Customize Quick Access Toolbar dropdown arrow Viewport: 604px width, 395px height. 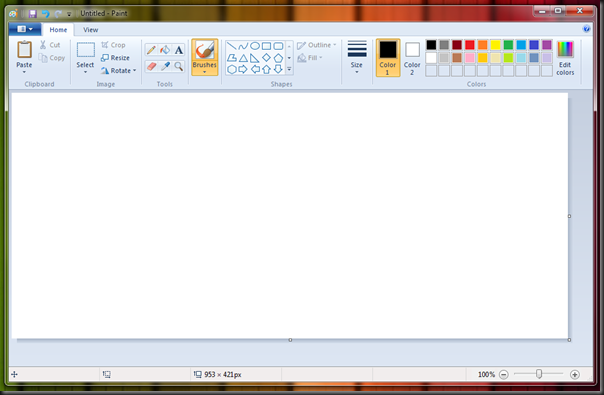pos(69,14)
